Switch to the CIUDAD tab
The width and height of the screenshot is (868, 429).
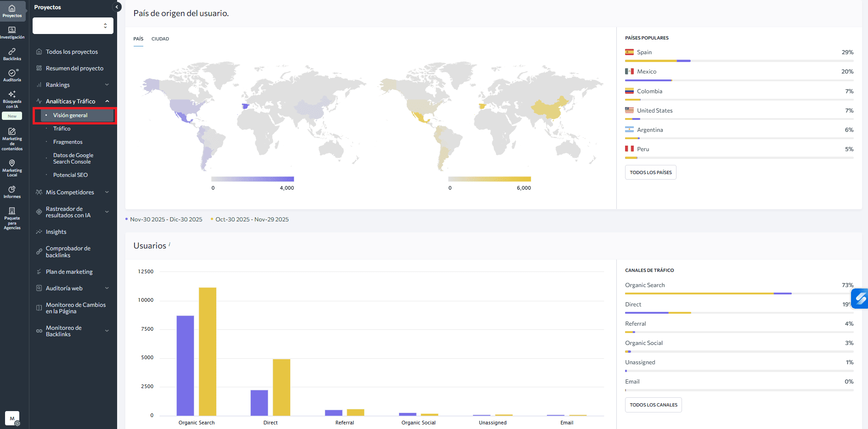pos(160,39)
